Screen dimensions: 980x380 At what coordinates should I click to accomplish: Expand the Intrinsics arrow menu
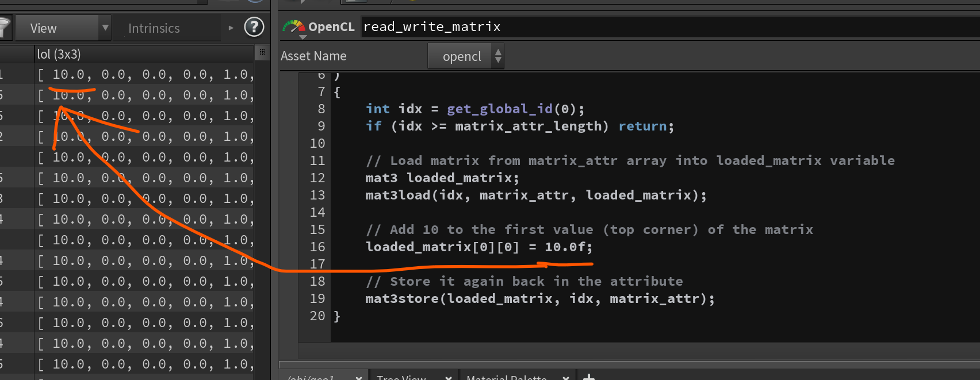(231, 28)
